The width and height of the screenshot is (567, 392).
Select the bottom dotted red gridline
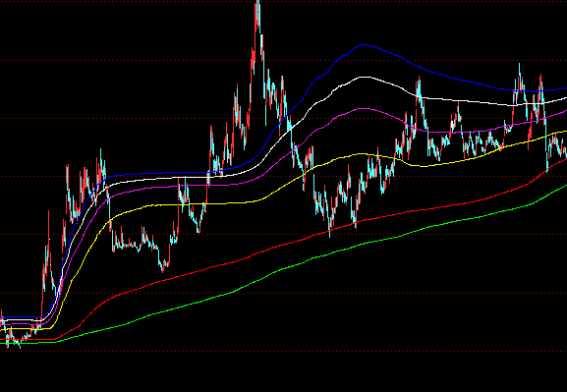pyautogui.click(x=283, y=351)
